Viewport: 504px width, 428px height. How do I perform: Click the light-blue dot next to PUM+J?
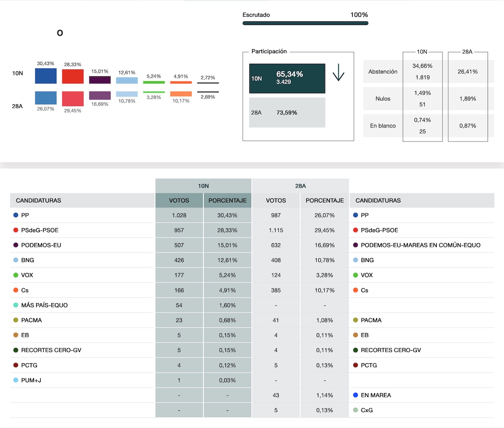pyautogui.click(x=16, y=380)
